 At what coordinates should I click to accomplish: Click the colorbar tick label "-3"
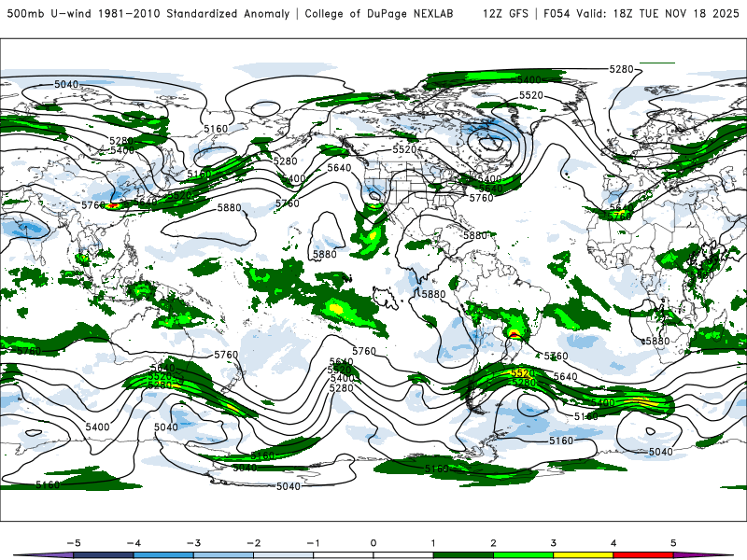coord(193,543)
